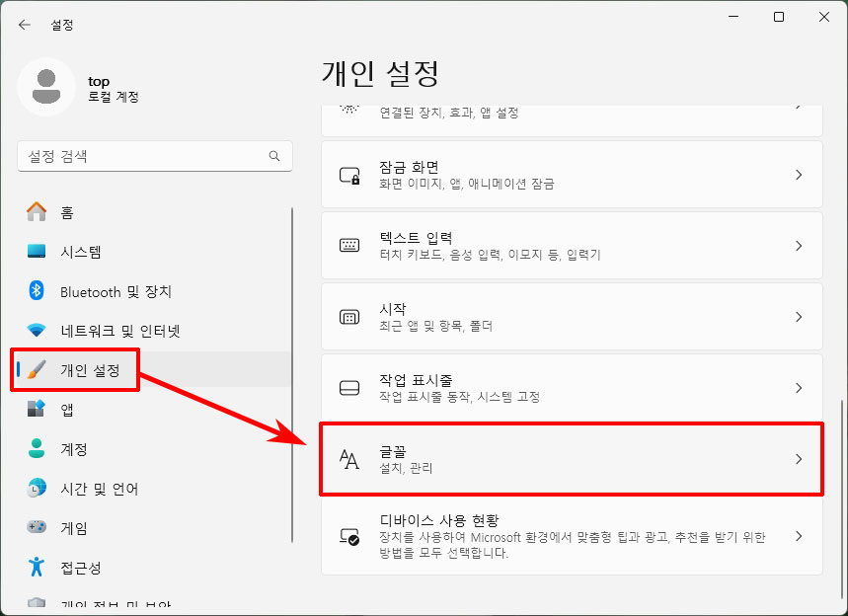Open 텍스트 입력 settings

[x=573, y=245]
